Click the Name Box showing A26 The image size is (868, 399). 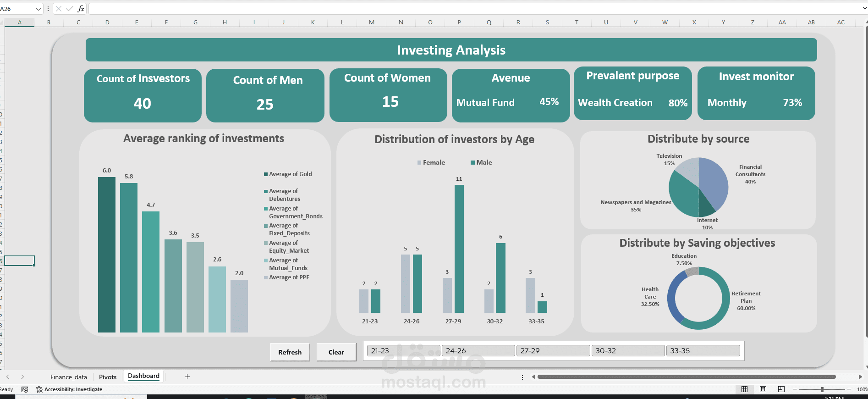click(17, 9)
